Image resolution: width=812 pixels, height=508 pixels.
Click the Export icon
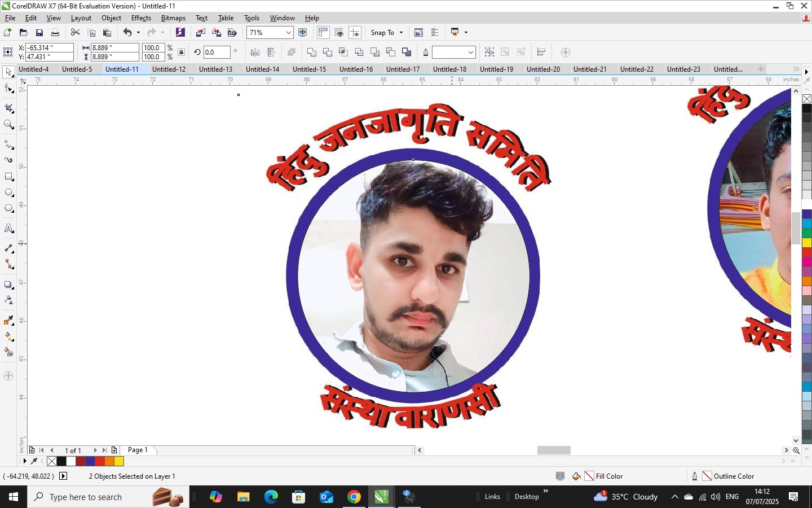[216, 33]
